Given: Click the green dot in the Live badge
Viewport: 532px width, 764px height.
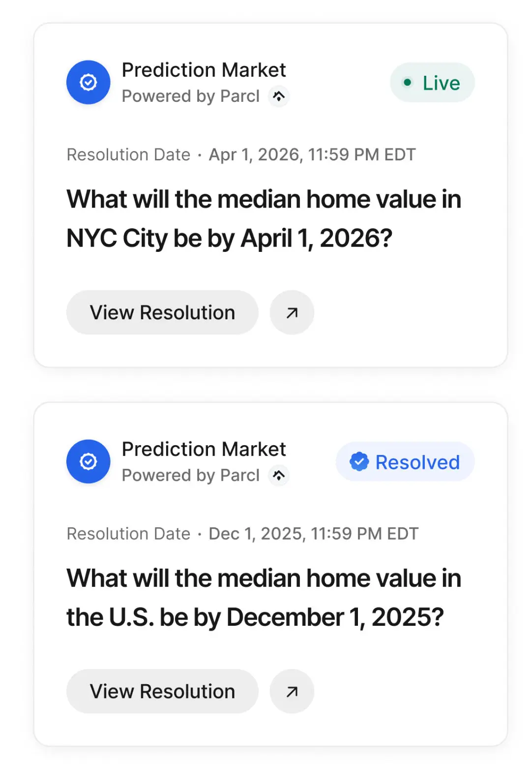Looking at the screenshot, I should (x=407, y=83).
